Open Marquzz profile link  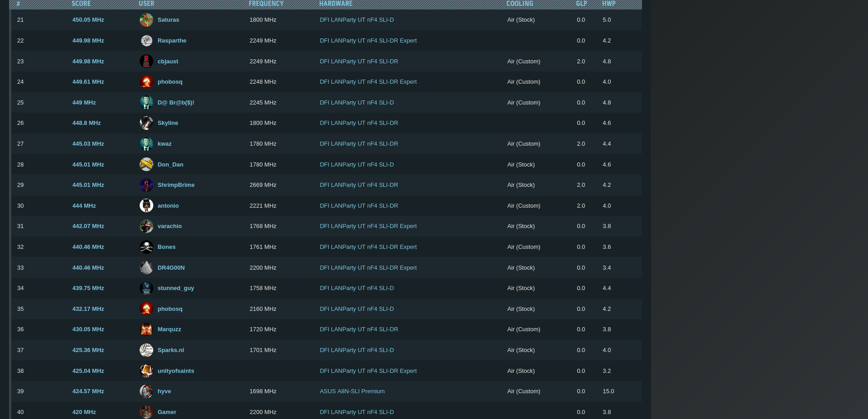[x=169, y=329]
